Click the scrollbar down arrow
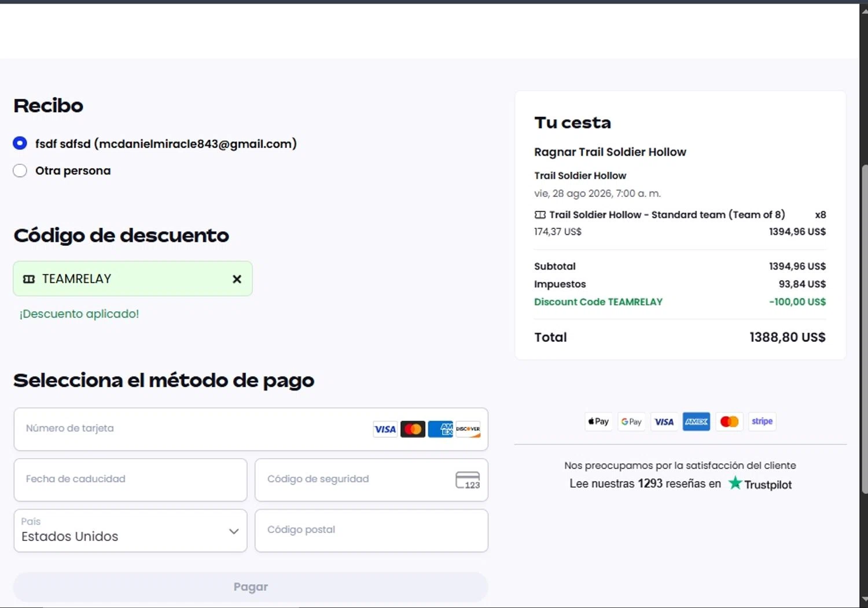The width and height of the screenshot is (868, 608). [864, 599]
